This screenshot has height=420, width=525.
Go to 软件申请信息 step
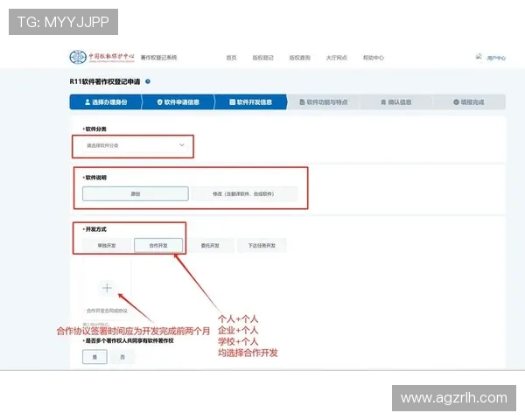[178, 101]
